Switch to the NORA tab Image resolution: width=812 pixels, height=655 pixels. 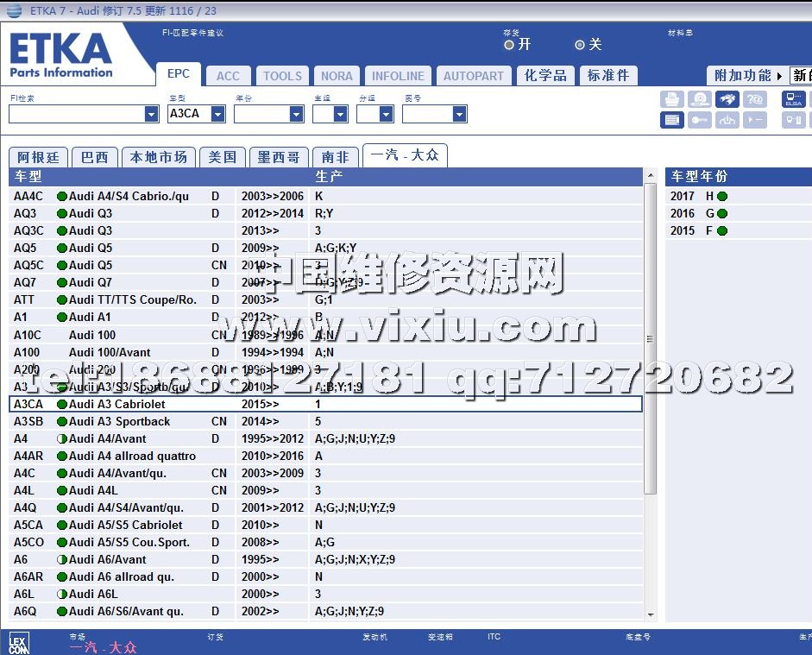point(337,76)
